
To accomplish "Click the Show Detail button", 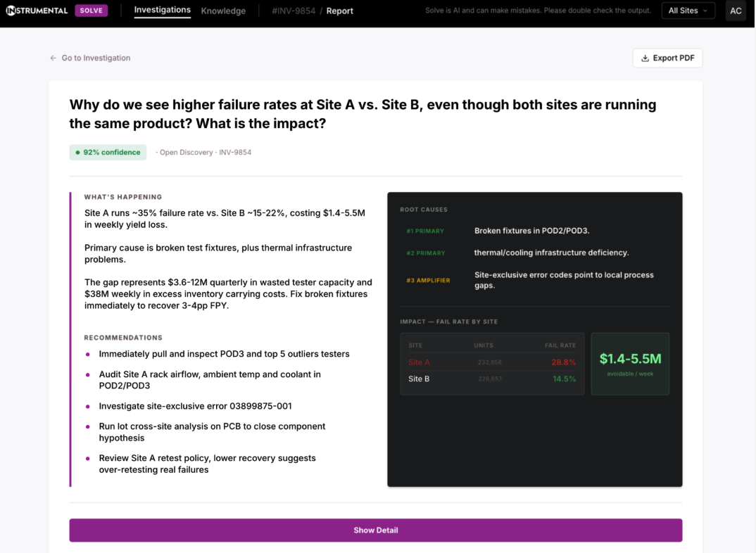I will click(x=376, y=530).
